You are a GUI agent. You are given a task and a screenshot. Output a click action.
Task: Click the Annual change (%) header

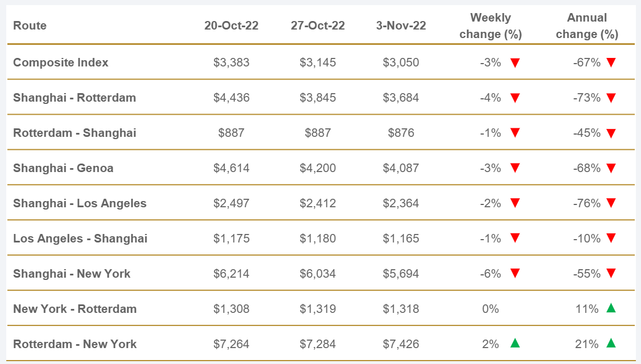(x=586, y=26)
